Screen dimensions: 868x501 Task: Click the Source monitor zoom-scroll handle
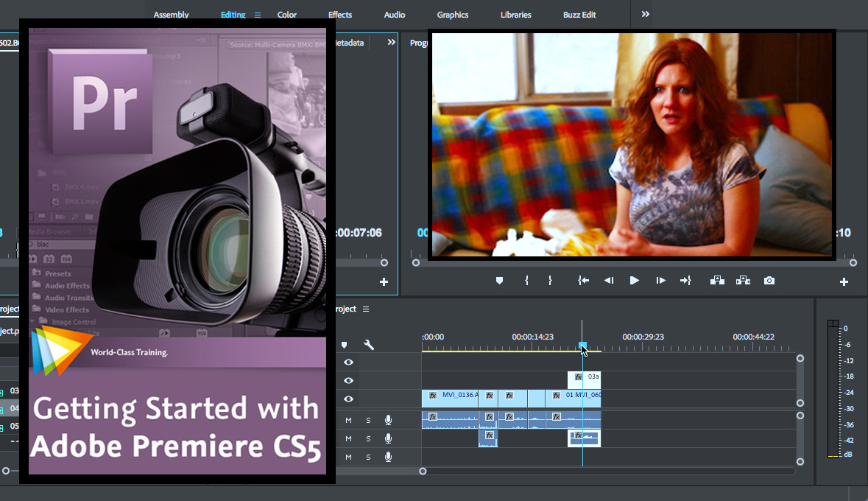(x=384, y=263)
